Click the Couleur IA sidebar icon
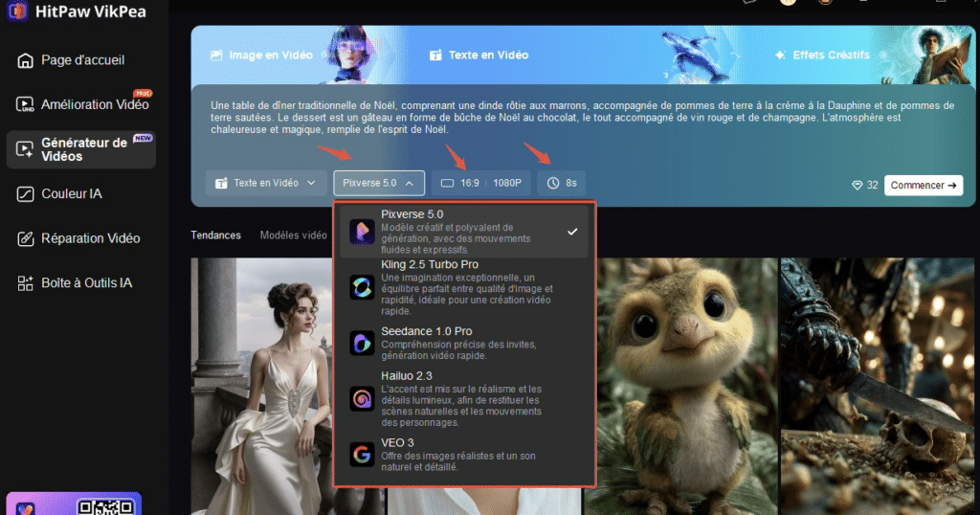 [26, 193]
